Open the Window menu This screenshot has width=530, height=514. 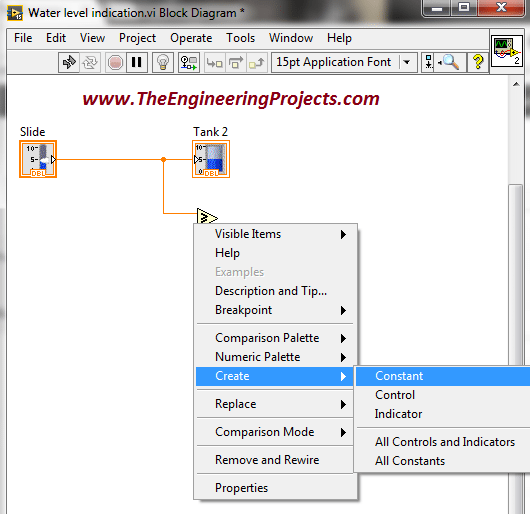(x=291, y=38)
